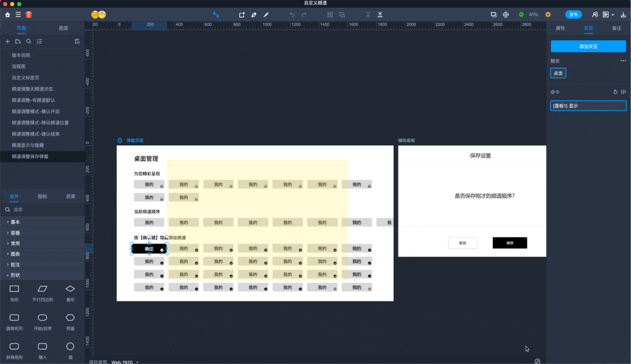This screenshot has width=631, height=364.
Task: Click the ungroup elements icon
Action: tap(342, 15)
